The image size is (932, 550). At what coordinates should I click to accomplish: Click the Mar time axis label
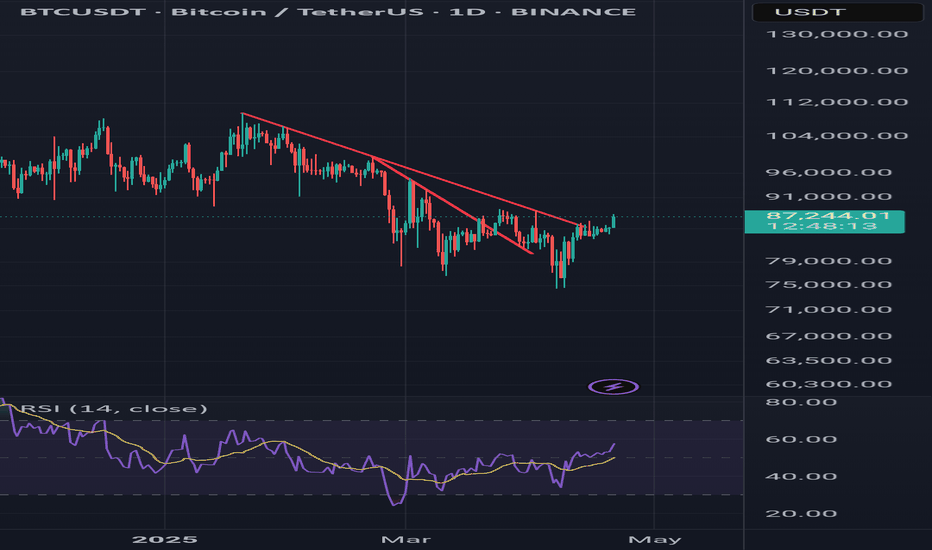(x=405, y=540)
